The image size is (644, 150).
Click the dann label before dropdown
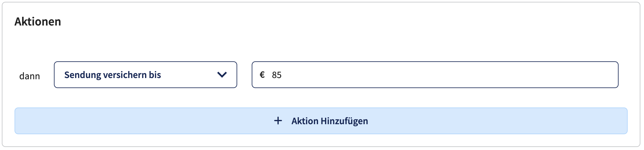tap(30, 76)
